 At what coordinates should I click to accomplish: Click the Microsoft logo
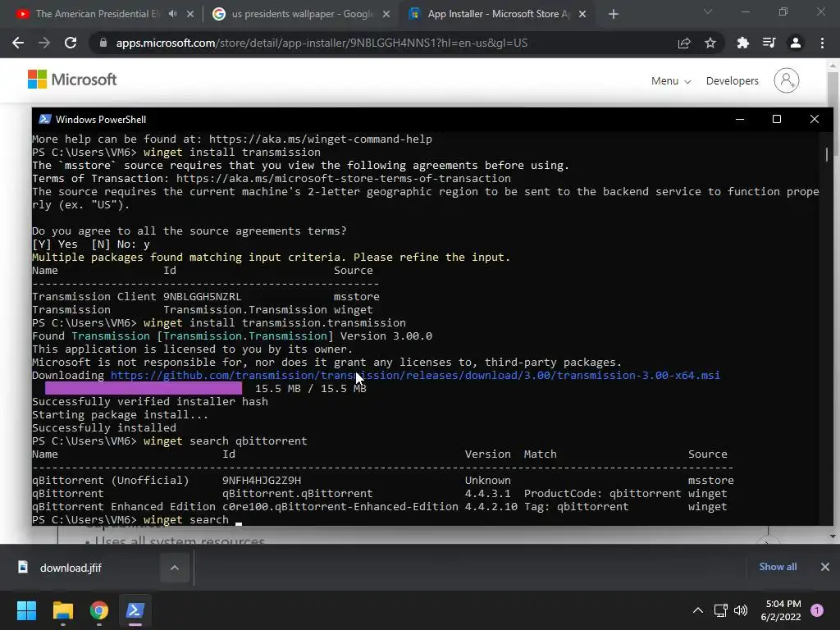pyautogui.click(x=72, y=80)
